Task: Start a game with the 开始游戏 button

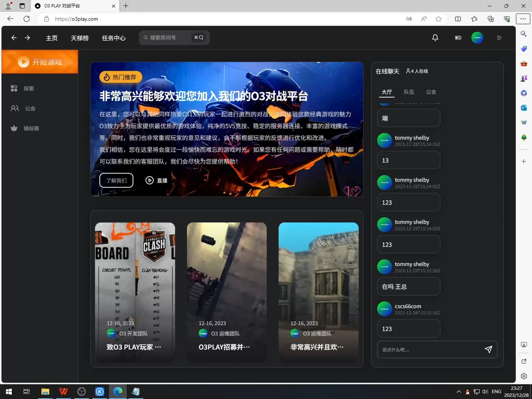Action: 40,62
